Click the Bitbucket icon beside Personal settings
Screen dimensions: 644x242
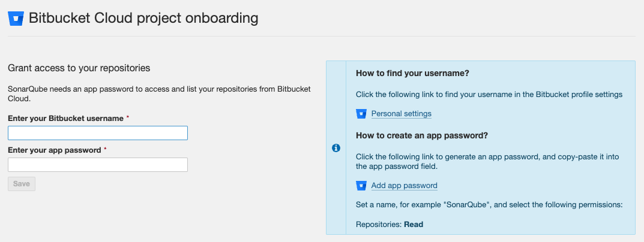coord(361,114)
